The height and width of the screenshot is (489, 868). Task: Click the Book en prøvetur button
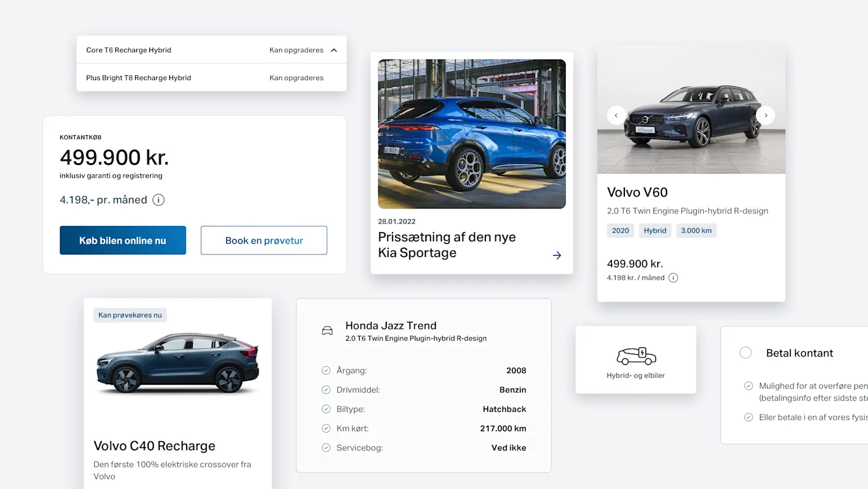pyautogui.click(x=264, y=240)
